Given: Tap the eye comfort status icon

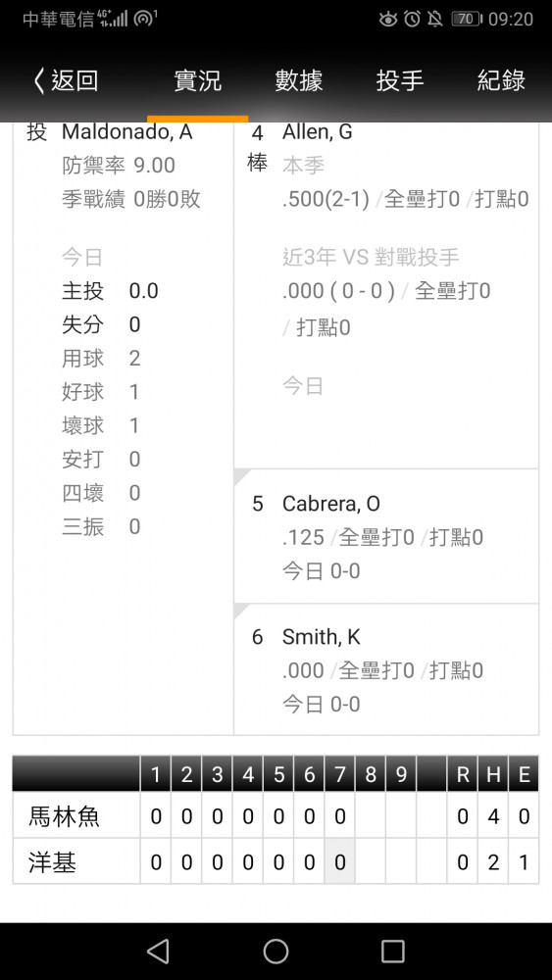Looking at the screenshot, I should [x=388, y=20].
